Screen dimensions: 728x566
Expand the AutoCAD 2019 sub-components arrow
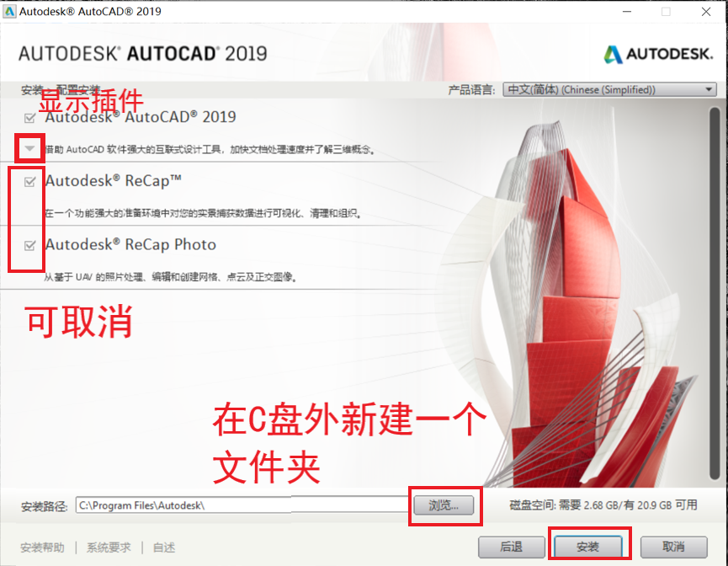tap(30, 149)
